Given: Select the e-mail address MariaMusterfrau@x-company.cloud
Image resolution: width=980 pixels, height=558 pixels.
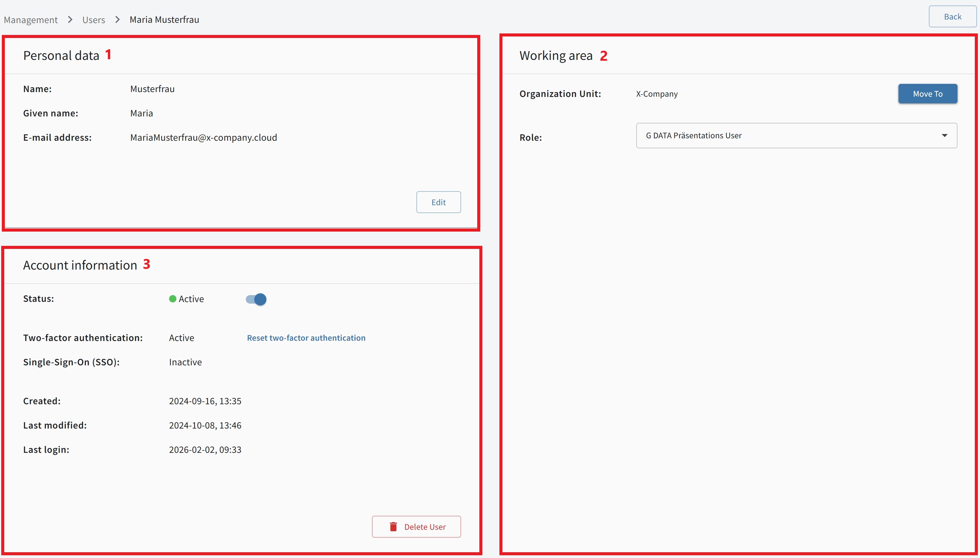Looking at the screenshot, I should click(x=203, y=137).
